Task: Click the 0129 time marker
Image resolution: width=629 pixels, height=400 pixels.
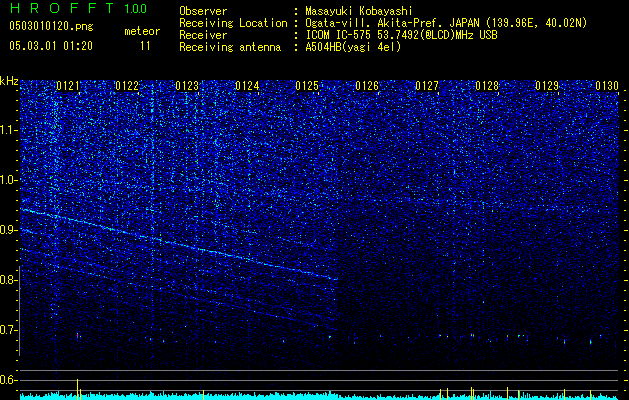Action: pos(547,86)
